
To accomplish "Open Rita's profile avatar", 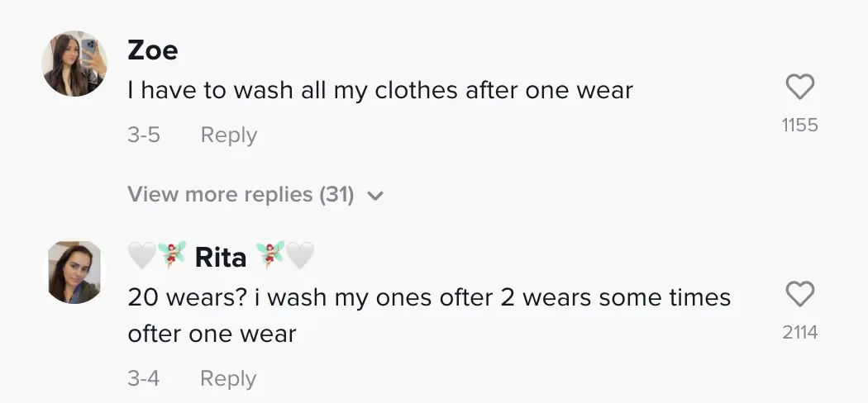I will point(74,272).
